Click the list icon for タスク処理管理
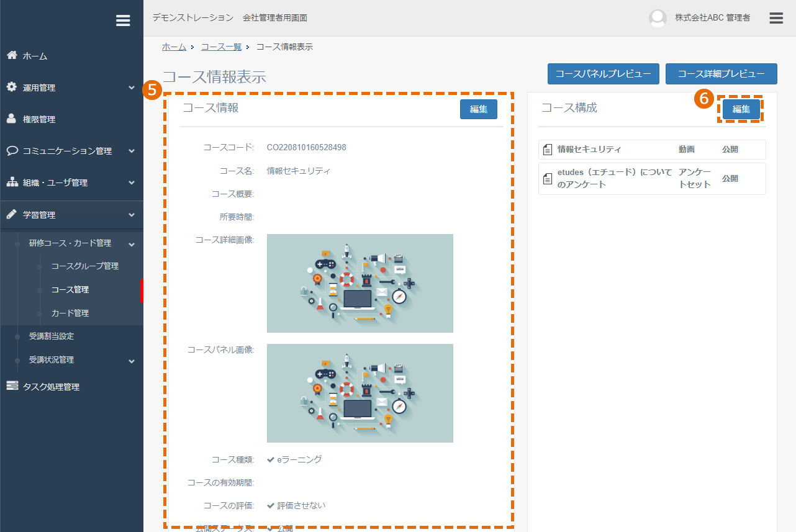This screenshot has width=796, height=532. click(12, 386)
